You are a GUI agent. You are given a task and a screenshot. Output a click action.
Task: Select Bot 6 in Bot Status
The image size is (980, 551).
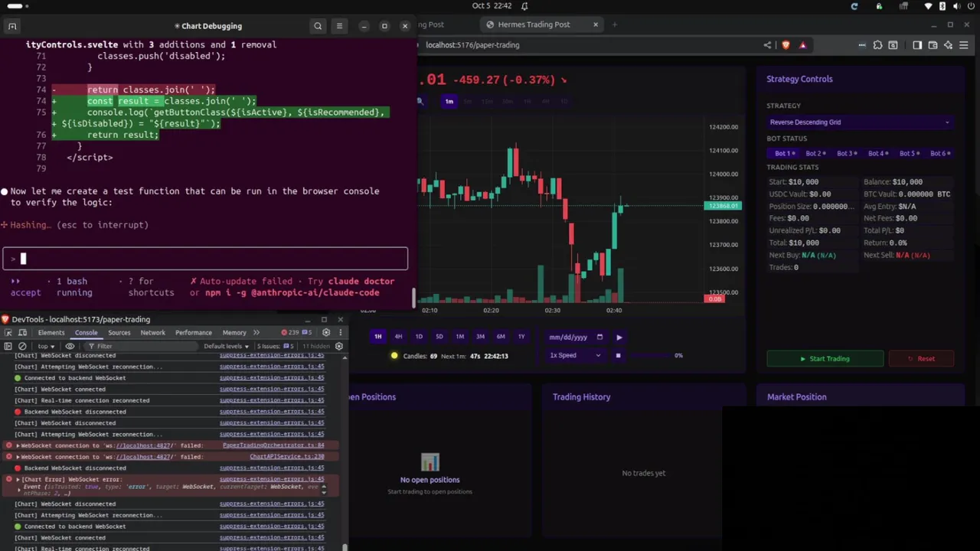939,153
